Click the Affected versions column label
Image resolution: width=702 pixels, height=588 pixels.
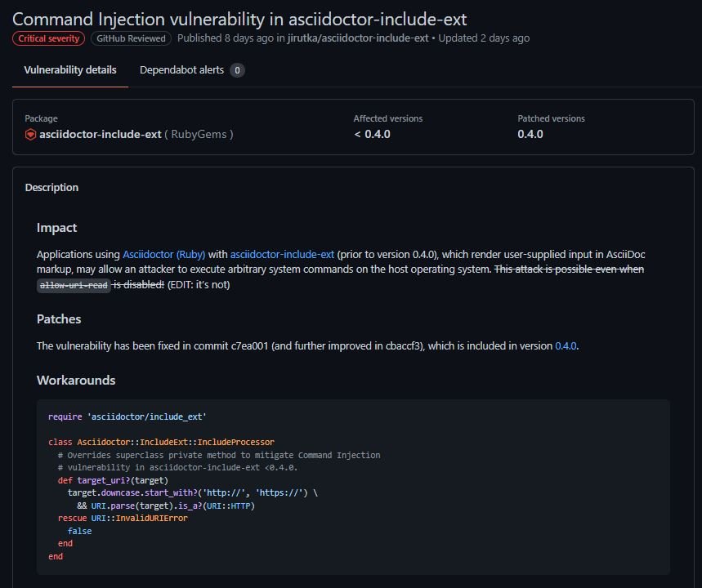pyautogui.click(x=388, y=118)
